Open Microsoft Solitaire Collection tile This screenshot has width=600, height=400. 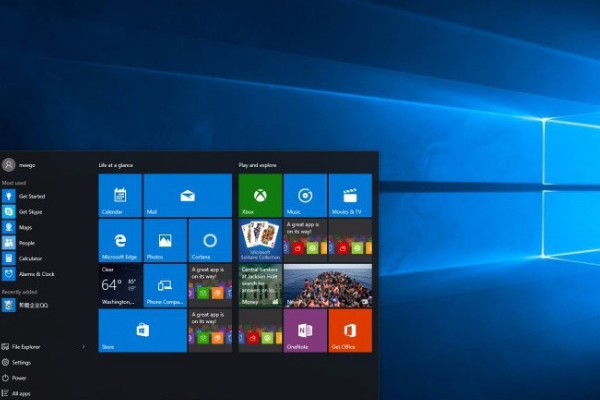click(x=260, y=240)
